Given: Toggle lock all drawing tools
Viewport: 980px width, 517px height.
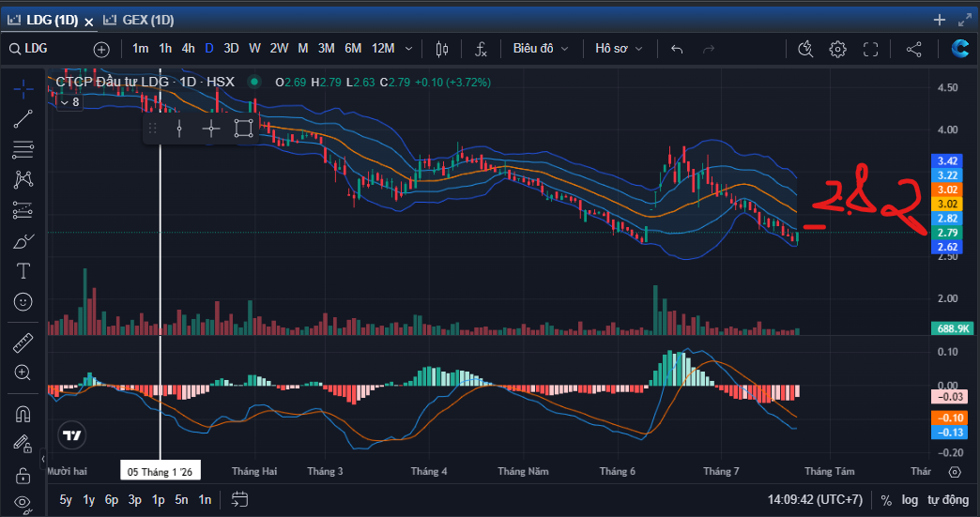Looking at the screenshot, I should tap(23, 475).
